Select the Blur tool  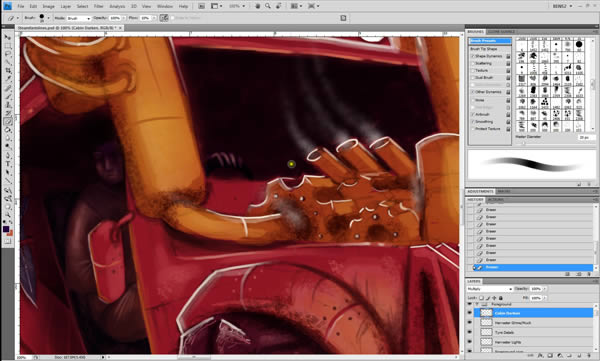[8, 139]
